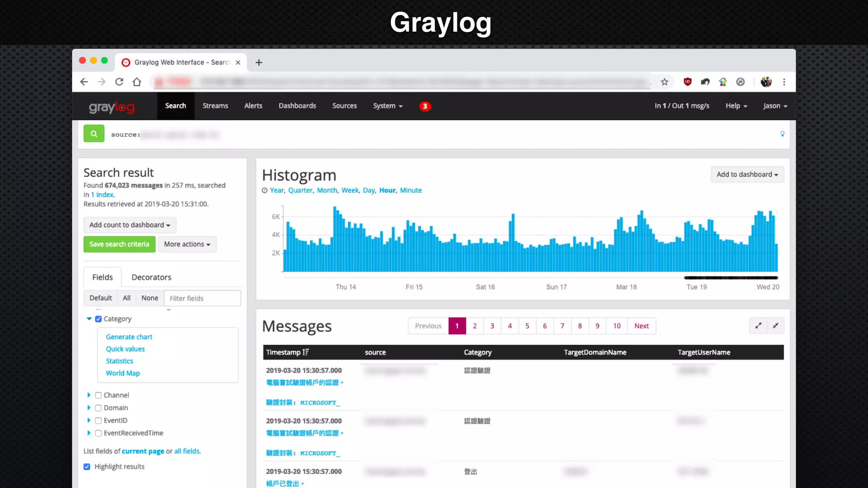Open the Streams nav item
868x488 pixels.
pos(215,106)
